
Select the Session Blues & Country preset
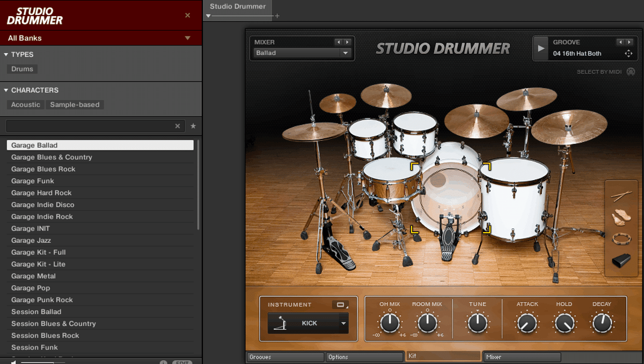point(100,324)
